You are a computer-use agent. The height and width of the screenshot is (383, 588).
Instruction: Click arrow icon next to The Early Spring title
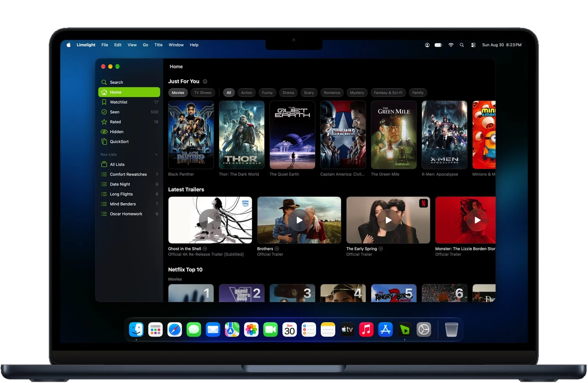[381, 249]
